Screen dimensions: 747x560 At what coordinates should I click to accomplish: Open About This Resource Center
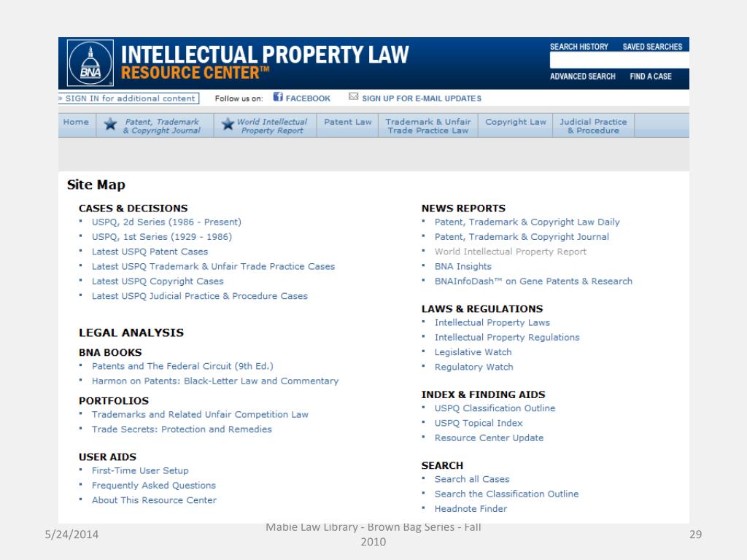pyautogui.click(x=154, y=500)
